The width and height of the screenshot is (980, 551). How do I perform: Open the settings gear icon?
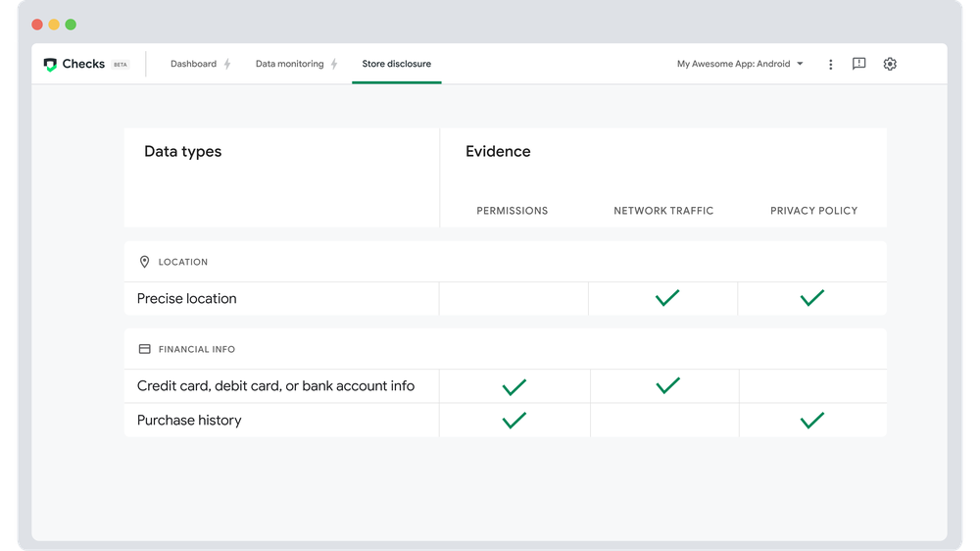tap(890, 64)
